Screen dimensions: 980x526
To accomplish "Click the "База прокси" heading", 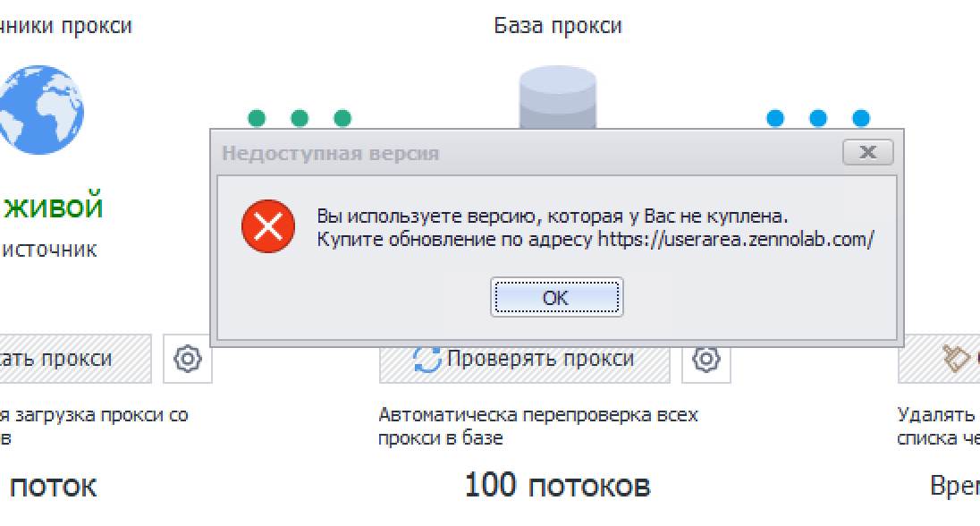I will coord(557,26).
